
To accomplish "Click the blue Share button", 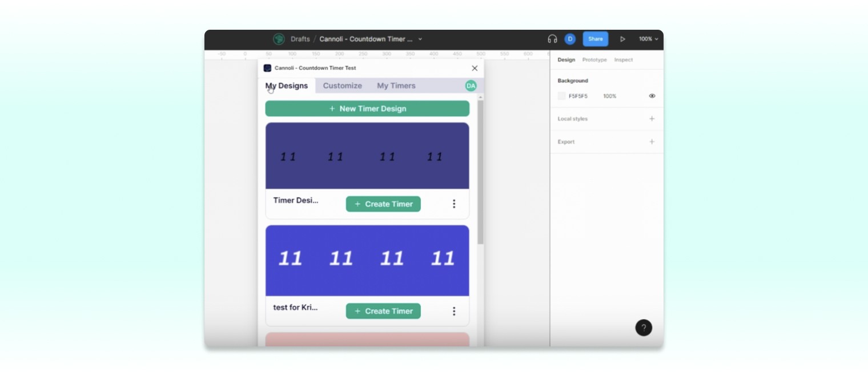I will (x=596, y=39).
